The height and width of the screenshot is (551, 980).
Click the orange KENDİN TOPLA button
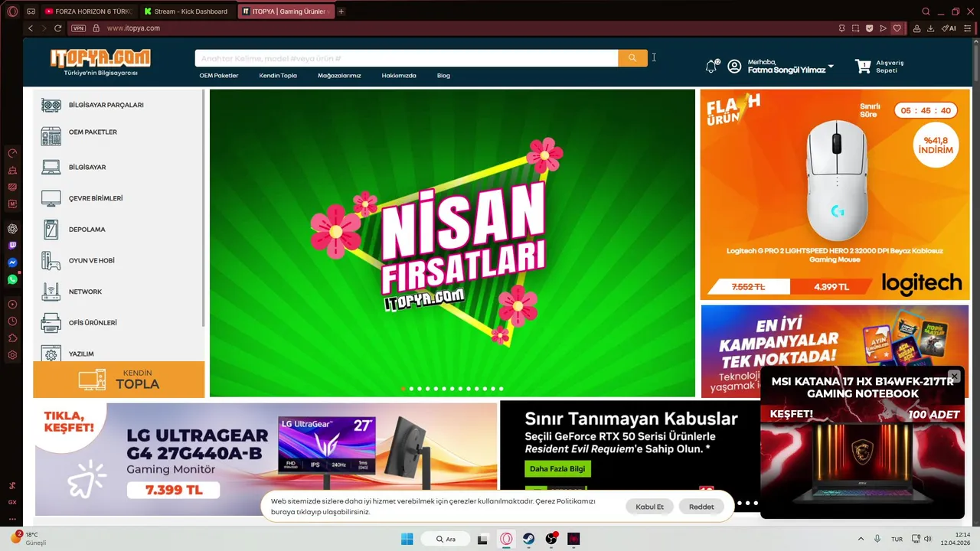[x=119, y=380]
